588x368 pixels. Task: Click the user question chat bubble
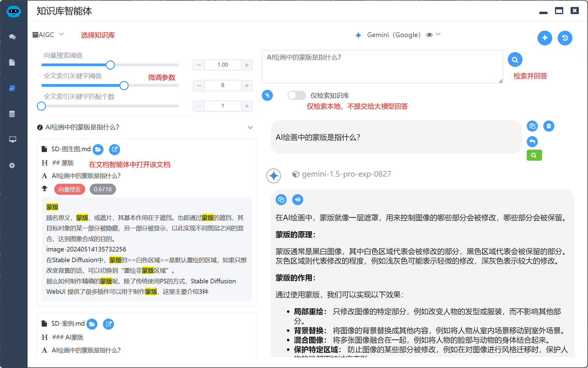point(396,137)
